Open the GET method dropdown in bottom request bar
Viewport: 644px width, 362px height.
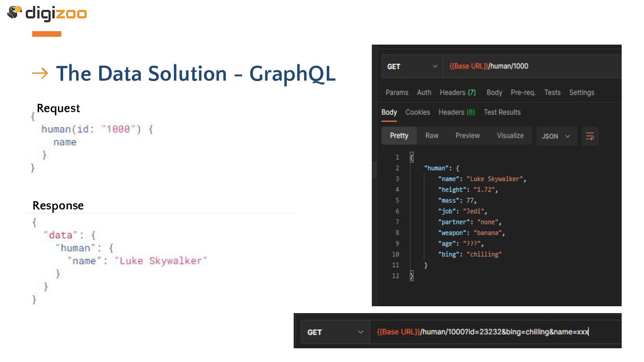[x=335, y=332]
